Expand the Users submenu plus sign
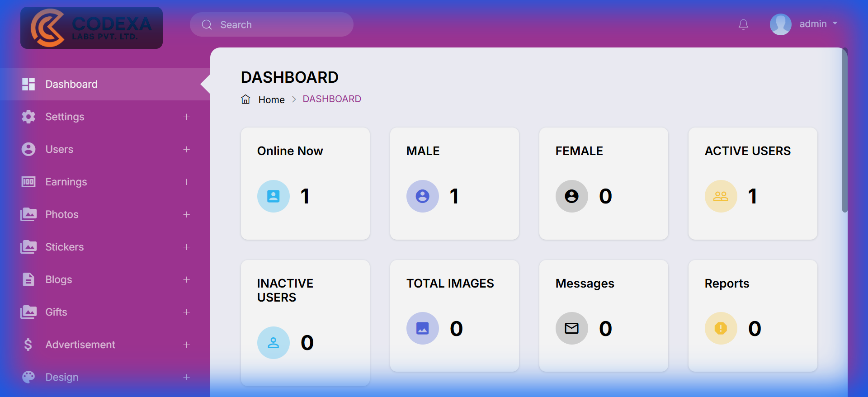The height and width of the screenshot is (397, 868). coord(186,149)
